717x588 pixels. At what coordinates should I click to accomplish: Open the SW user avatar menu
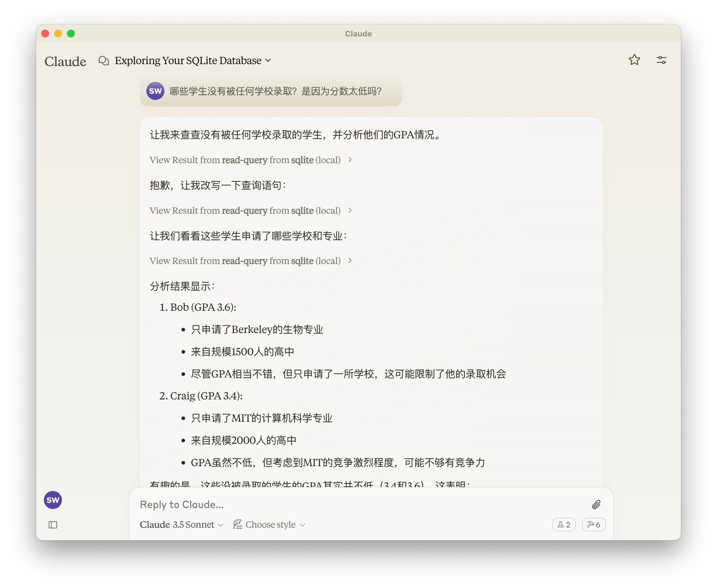(53, 500)
